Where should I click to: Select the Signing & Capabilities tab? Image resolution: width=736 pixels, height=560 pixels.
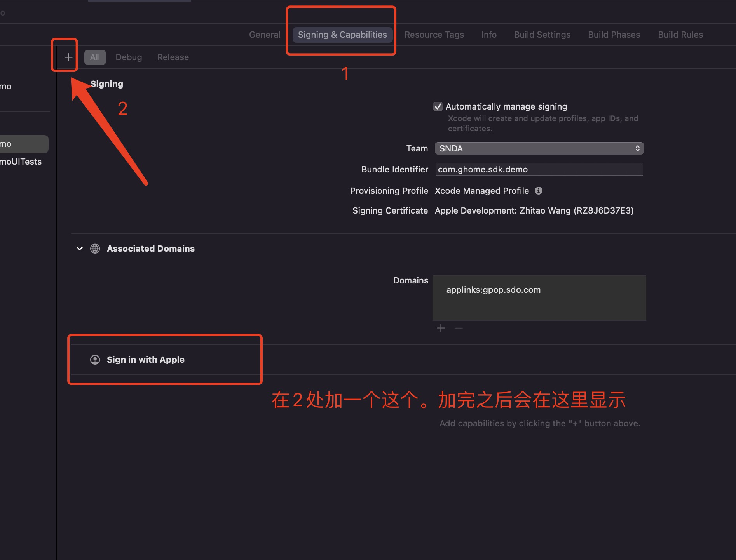click(342, 35)
